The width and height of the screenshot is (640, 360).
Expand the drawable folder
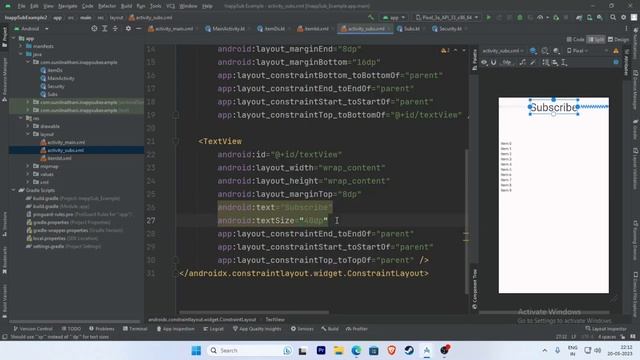click(28, 126)
